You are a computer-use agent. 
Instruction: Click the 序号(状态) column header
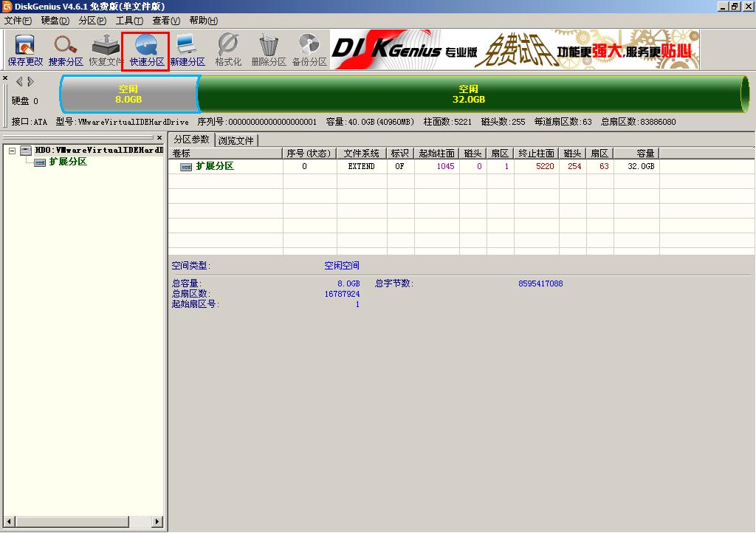[x=309, y=154]
